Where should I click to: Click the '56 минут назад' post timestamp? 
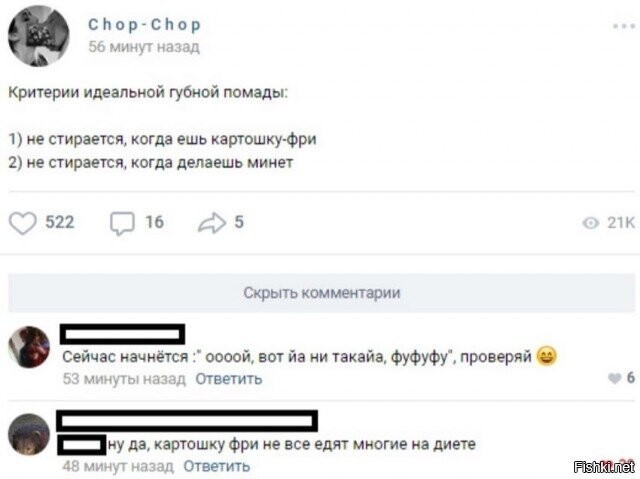pyautogui.click(x=144, y=47)
